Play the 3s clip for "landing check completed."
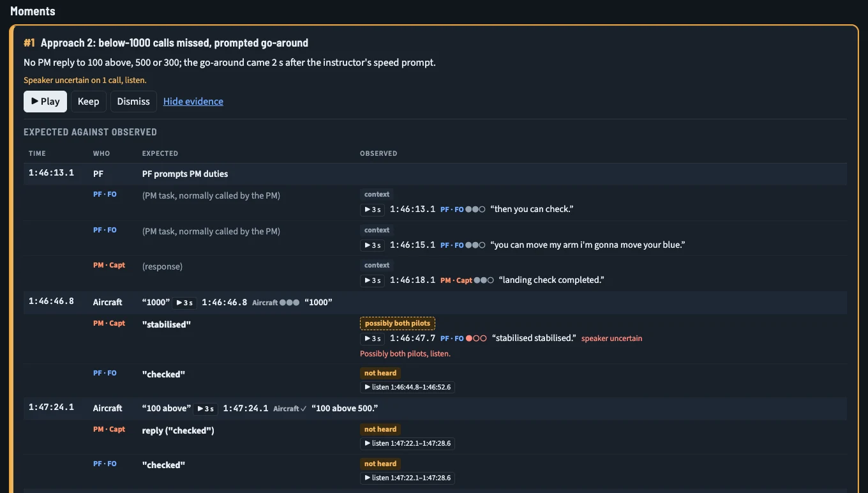Image resolution: width=868 pixels, height=493 pixels. [x=372, y=280]
